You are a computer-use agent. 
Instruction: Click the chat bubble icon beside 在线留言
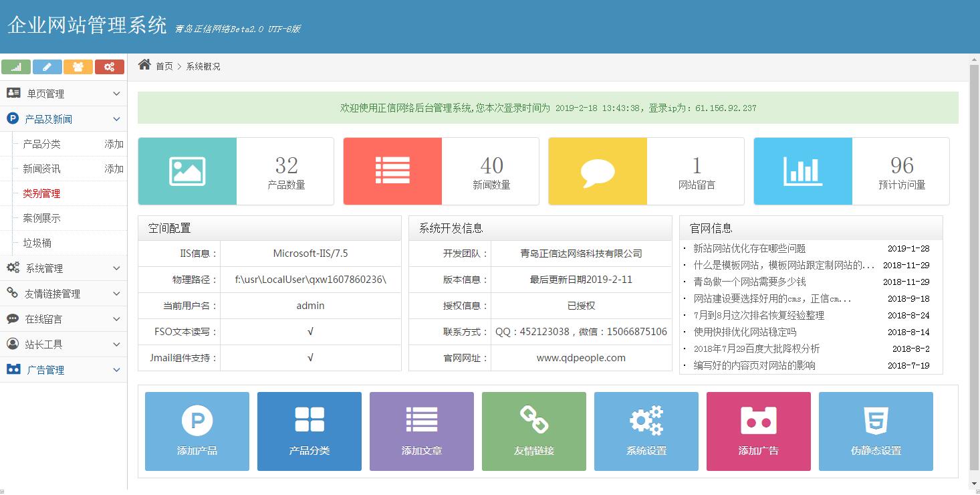pos(13,318)
